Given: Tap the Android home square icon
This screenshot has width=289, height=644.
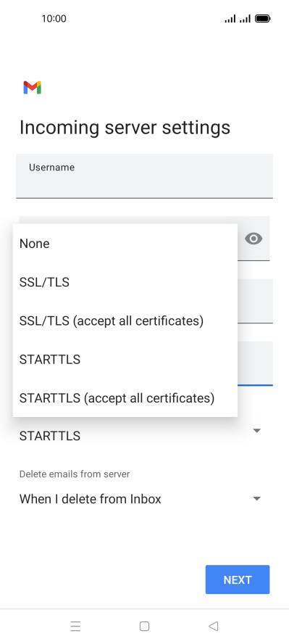Looking at the screenshot, I should (144, 626).
